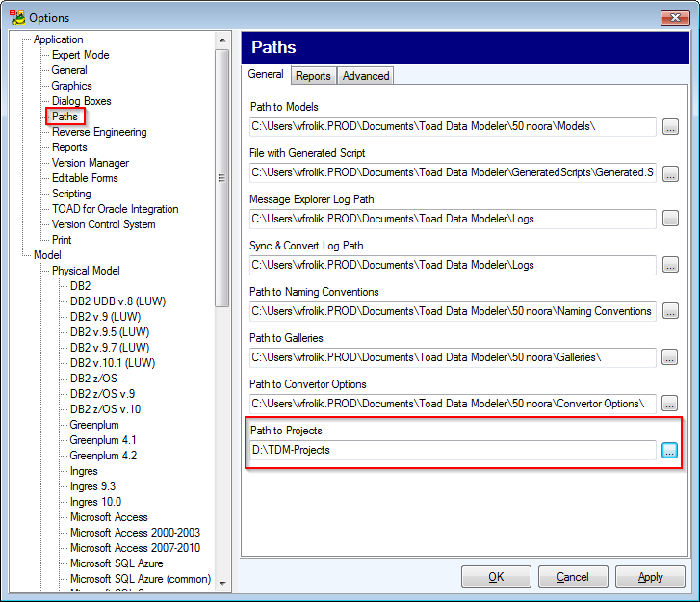The height and width of the screenshot is (602, 700).
Task: Browse for File with Generated Script
Action: 670,173
